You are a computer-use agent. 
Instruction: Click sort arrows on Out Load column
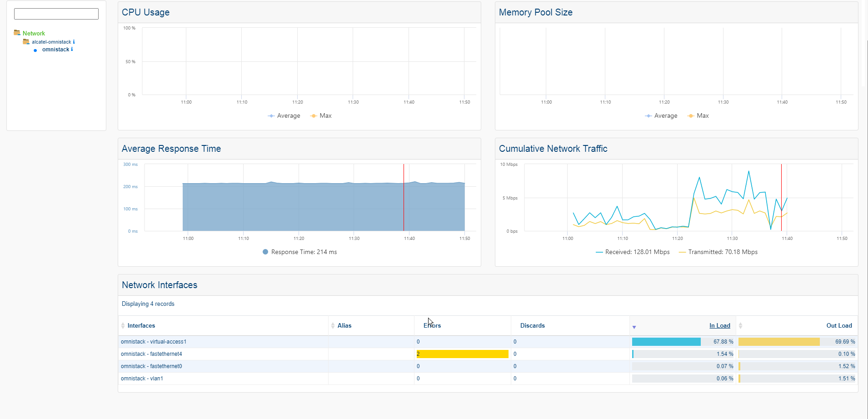[740, 325]
